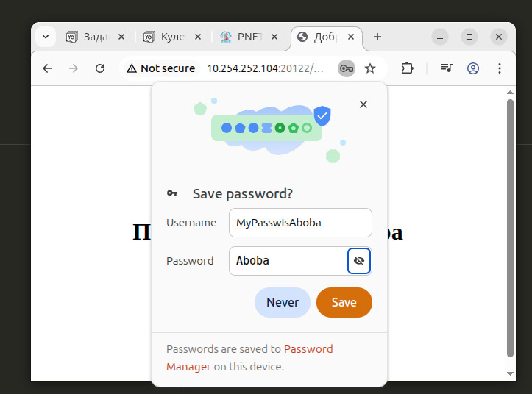Switch to the Куле tab
532x394 pixels.
pos(168,37)
